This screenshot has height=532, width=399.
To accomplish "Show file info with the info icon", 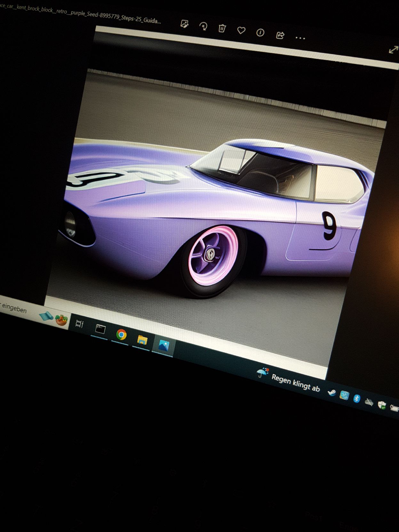I will [x=260, y=33].
